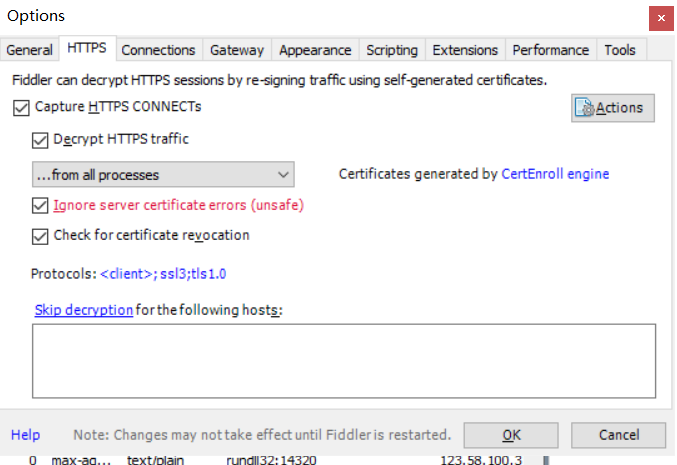Select the Gateway tab
The height and width of the screenshot is (465, 677).
tap(237, 50)
